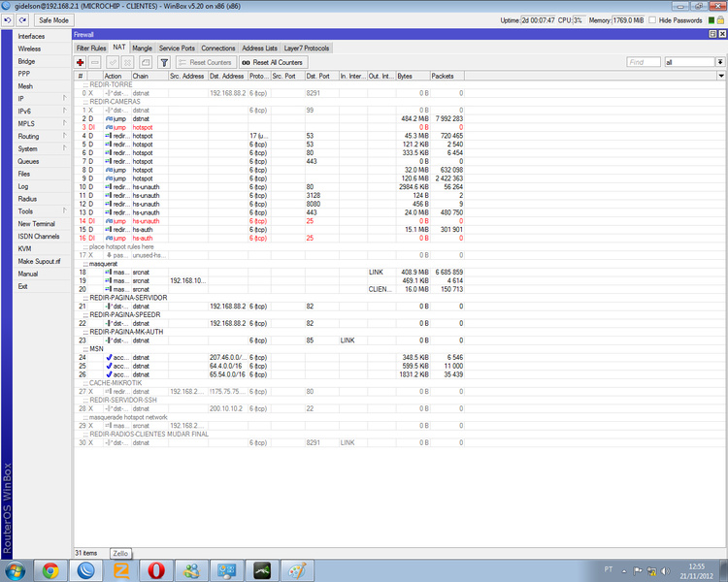Expand the System submenu
This screenshot has height=582, width=728.
(x=64, y=148)
